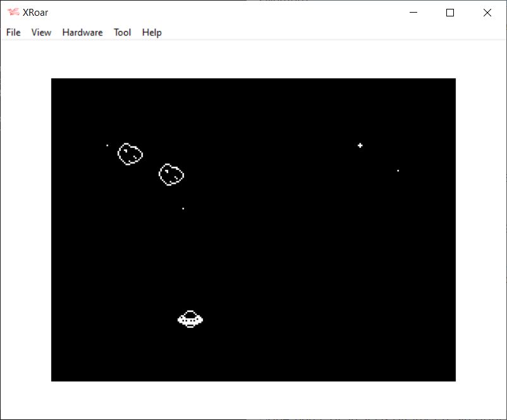
Task: Click the XRoar title text
Action: tap(35, 13)
